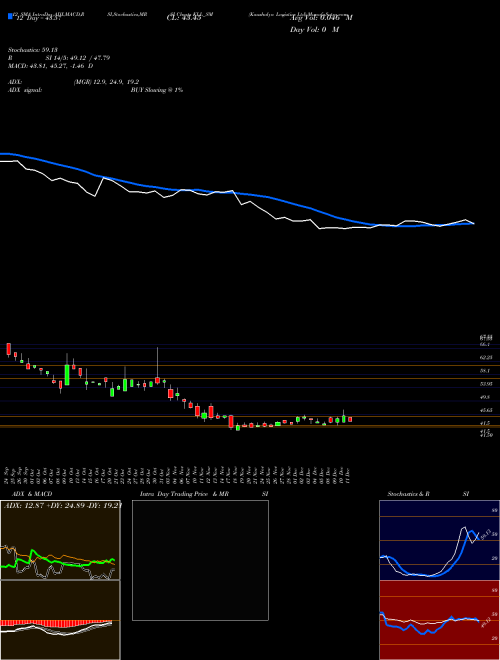
Task: Click the 'BUY Slowing @ 1%' signal text
Action: (157, 90)
